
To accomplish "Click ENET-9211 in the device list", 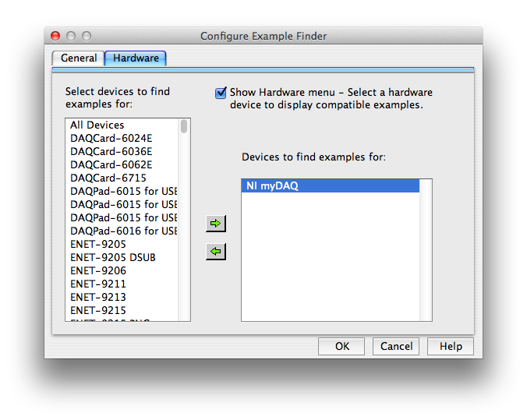I will point(98,284).
